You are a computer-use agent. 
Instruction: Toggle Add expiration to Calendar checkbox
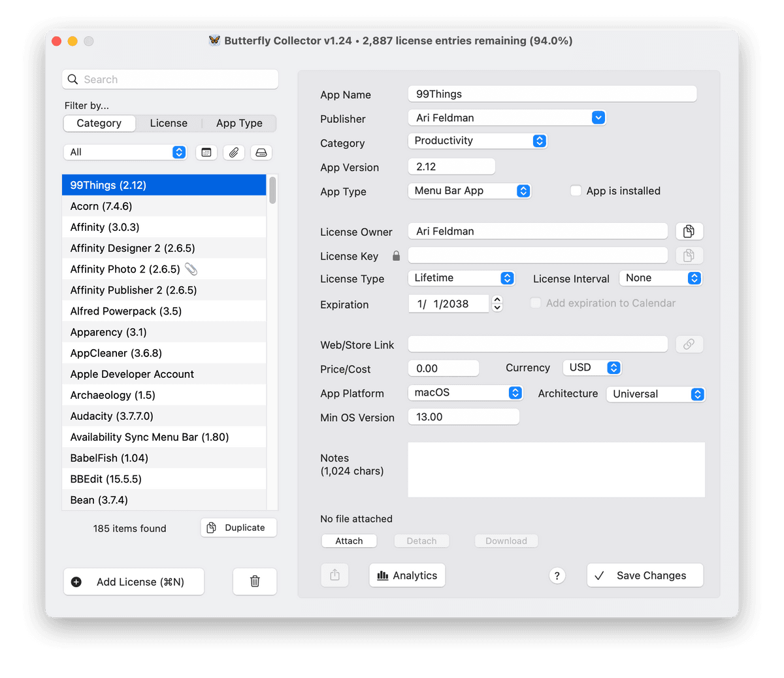click(536, 303)
